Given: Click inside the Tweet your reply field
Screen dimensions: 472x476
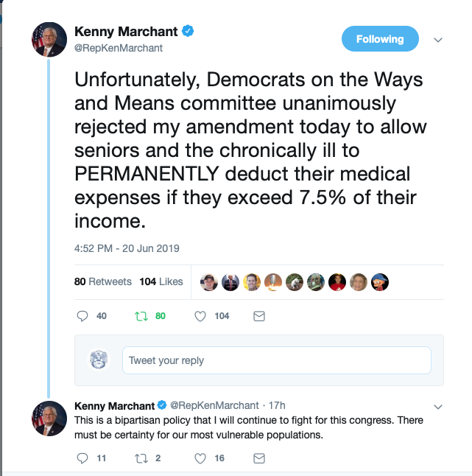Looking at the screenshot, I should coord(276,360).
